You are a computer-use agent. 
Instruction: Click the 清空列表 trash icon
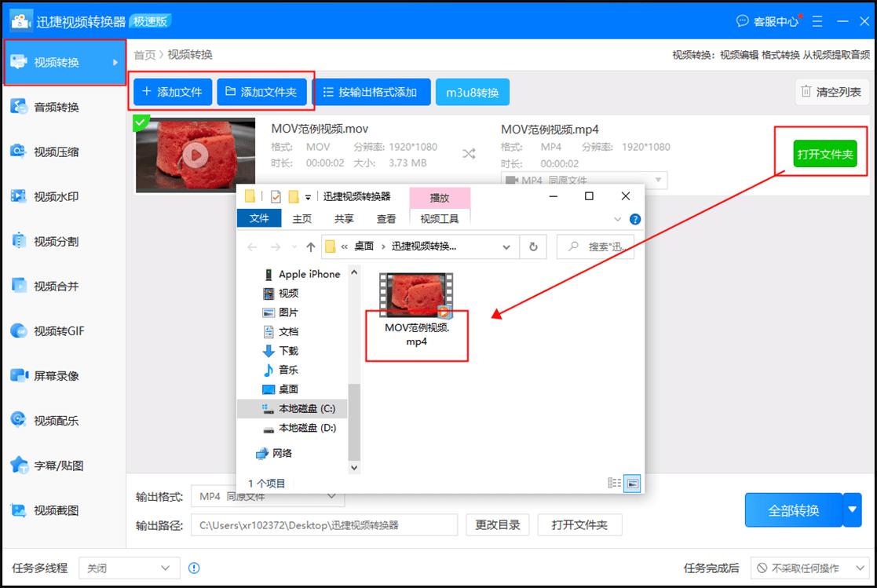tap(806, 92)
